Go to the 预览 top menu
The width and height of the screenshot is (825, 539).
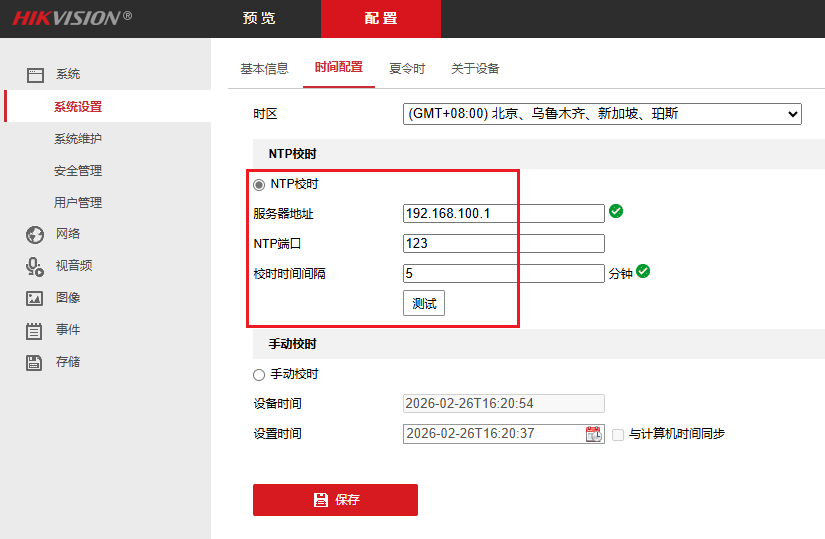pos(259,18)
